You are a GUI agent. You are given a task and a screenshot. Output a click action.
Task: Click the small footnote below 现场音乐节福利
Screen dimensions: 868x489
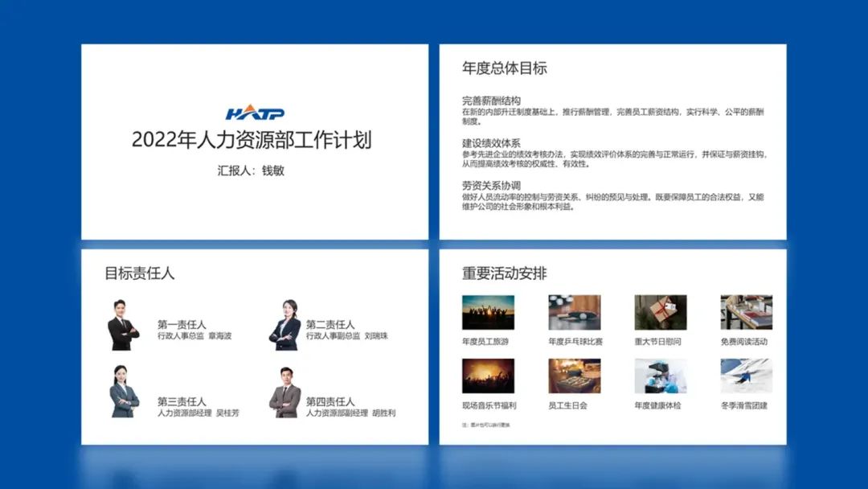point(486,425)
